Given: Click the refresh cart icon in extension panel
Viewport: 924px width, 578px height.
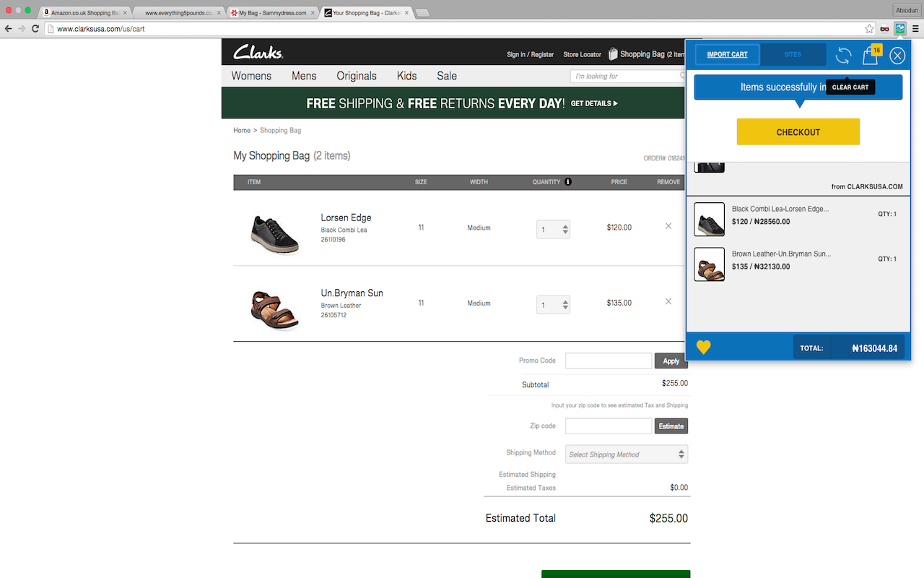Looking at the screenshot, I should coord(843,56).
